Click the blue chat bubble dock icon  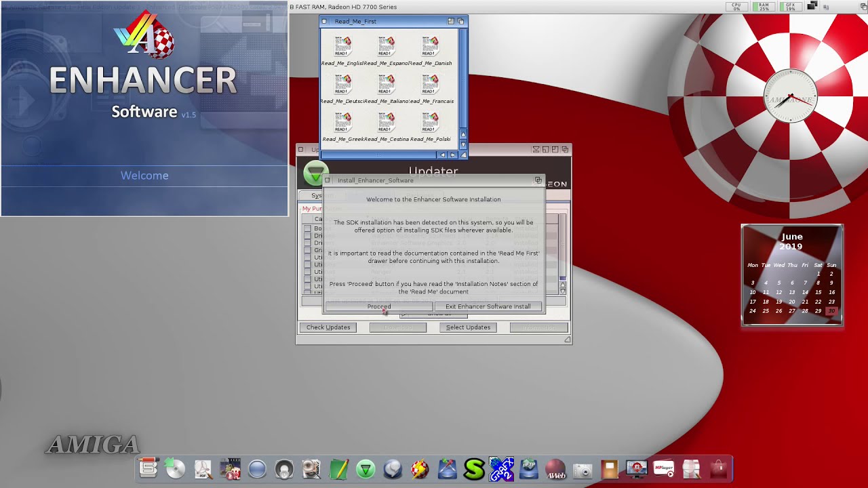point(393,468)
